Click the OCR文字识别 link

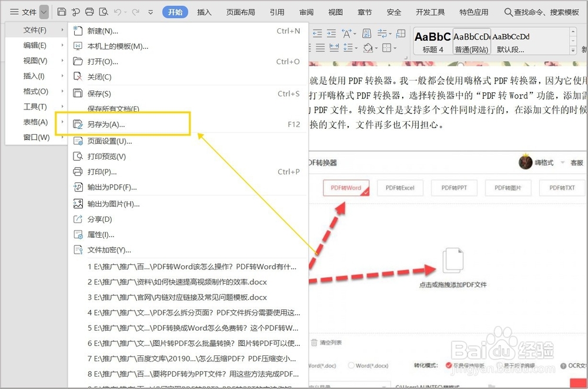pos(574,365)
